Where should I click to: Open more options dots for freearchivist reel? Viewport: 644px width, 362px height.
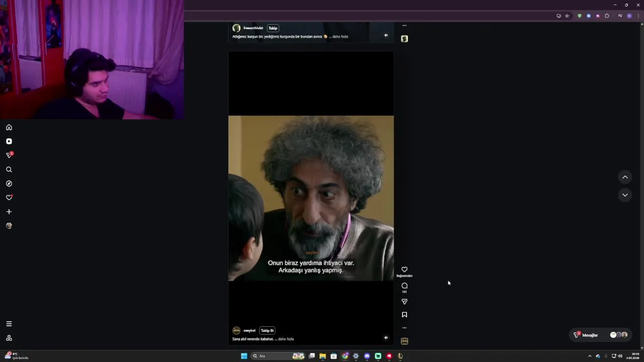pos(404,25)
